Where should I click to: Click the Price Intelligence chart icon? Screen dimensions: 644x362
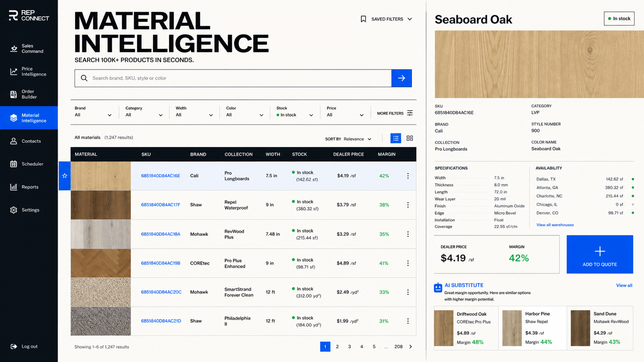[14, 72]
